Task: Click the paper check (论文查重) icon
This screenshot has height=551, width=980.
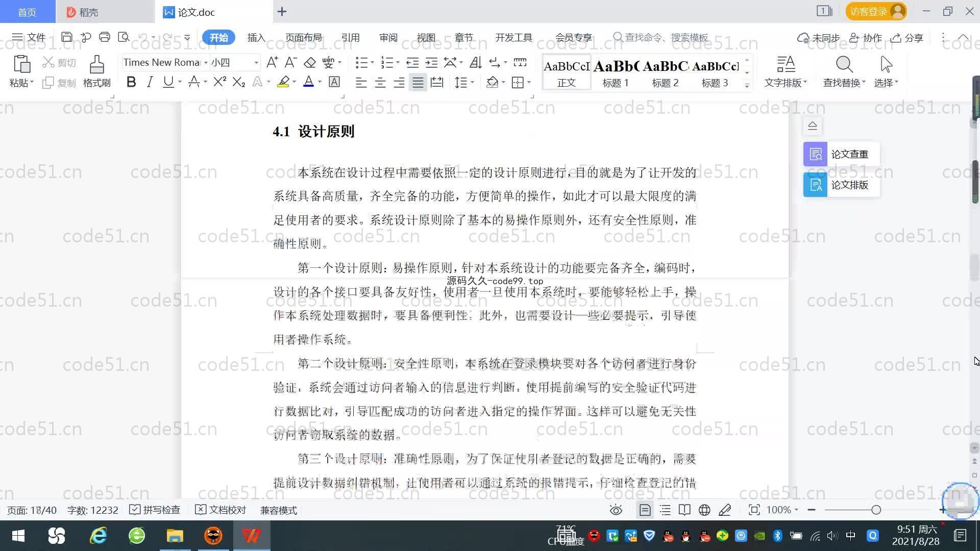Action: [x=815, y=154]
